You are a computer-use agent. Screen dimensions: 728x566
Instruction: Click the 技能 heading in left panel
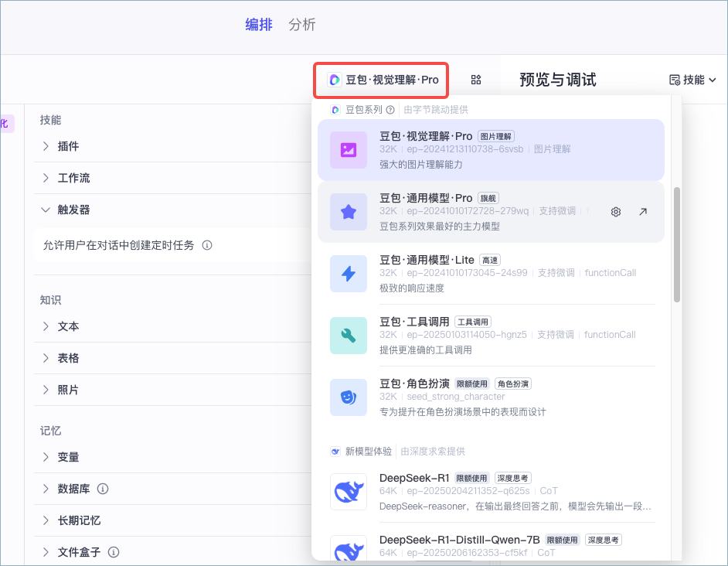coord(50,121)
